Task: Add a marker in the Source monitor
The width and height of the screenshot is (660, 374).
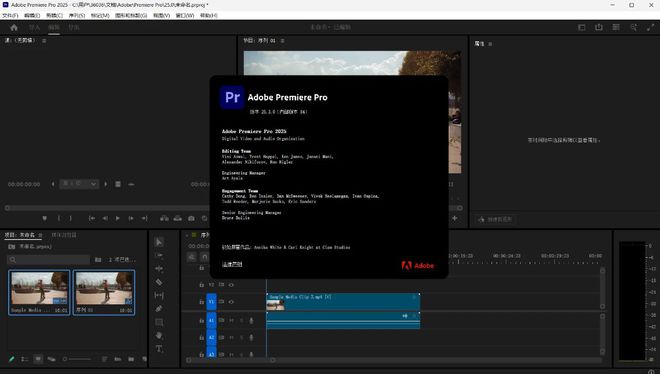Action: (x=45, y=218)
